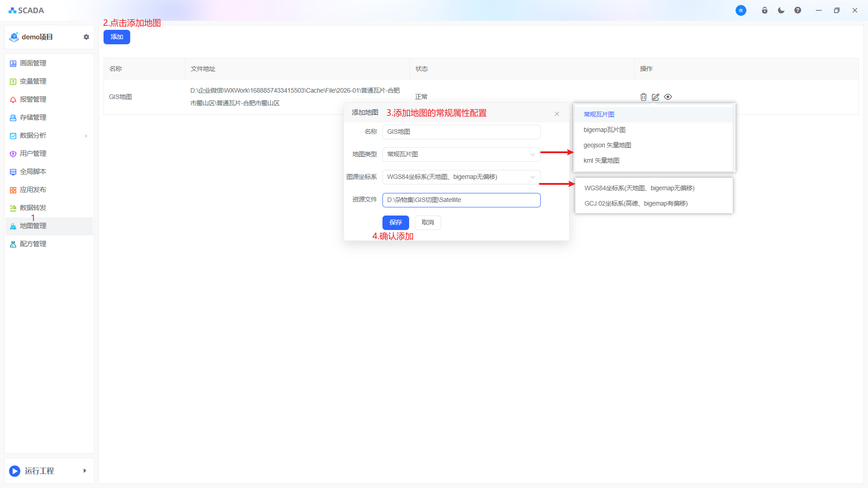This screenshot has width=868, height=488.
Task: Open the 图源坐标系 dropdown
Action: click(461, 177)
